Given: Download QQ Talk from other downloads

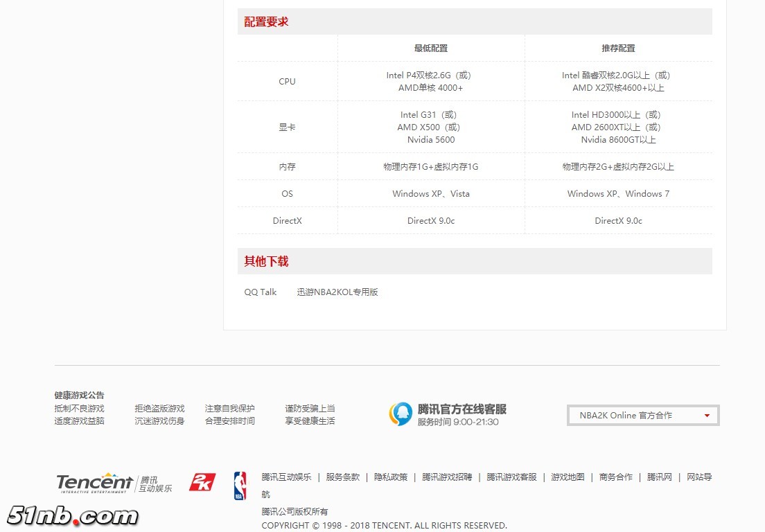Looking at the screenshot, I should click(x=260, y=292).
